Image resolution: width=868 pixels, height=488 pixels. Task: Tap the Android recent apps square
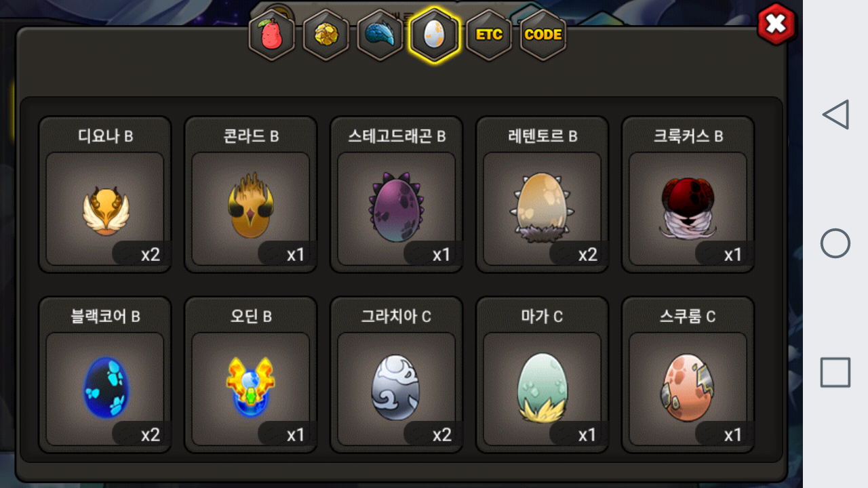835,373
